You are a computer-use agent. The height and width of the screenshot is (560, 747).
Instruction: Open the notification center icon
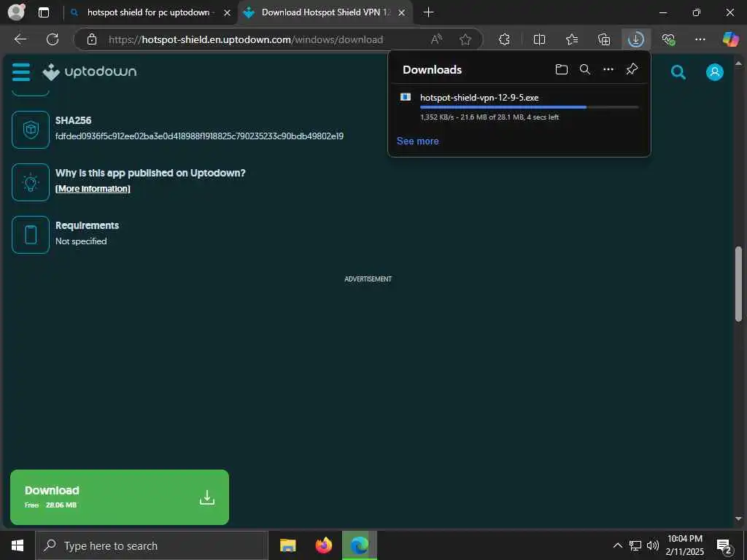coord(724,546)
